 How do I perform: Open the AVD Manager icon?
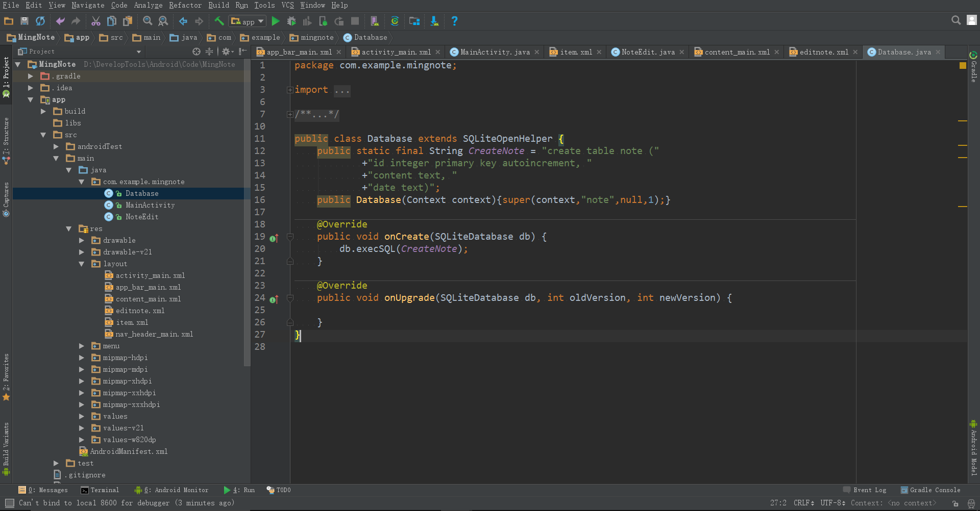(375, 21)
